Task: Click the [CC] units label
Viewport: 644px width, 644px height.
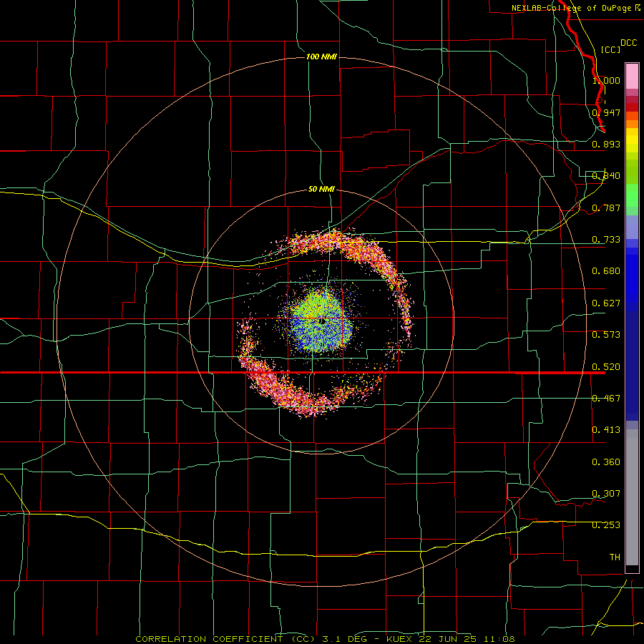Action: pos(610,49)
